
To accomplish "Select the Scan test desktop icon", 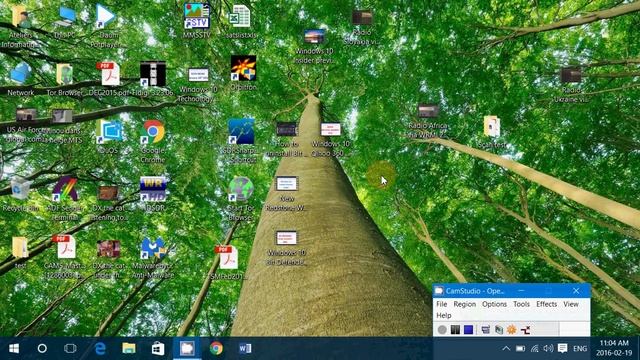I will 492,131.
